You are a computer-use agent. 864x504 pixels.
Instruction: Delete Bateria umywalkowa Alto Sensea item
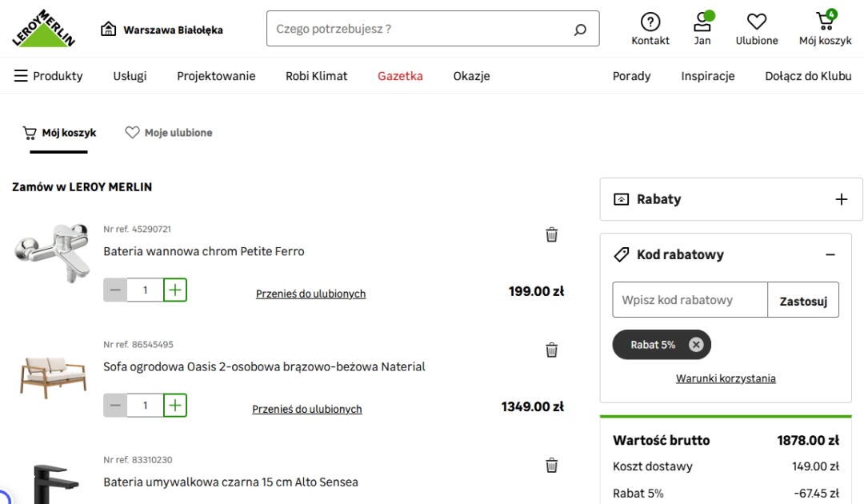tap(551, 465)
